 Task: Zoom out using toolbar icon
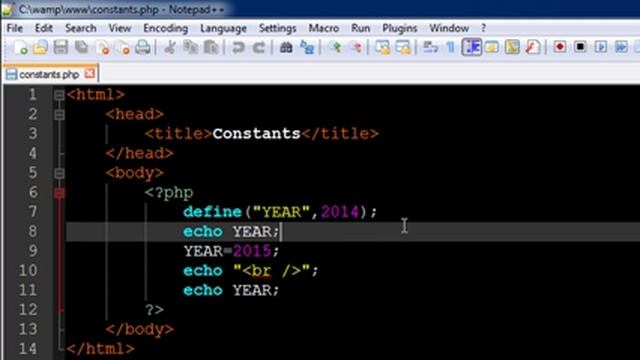[x=356, y=47]
